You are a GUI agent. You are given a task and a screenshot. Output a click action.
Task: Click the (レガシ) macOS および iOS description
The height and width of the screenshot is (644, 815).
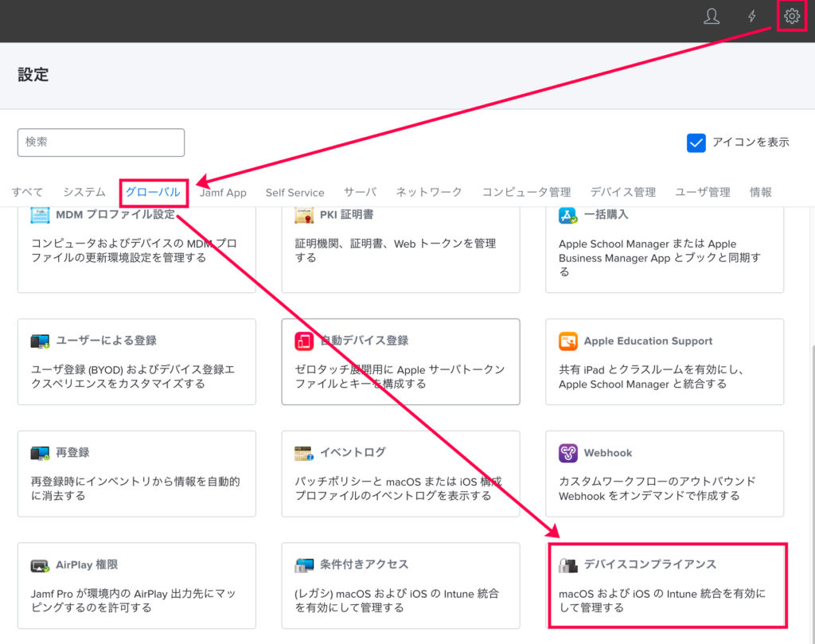point(396,600)
